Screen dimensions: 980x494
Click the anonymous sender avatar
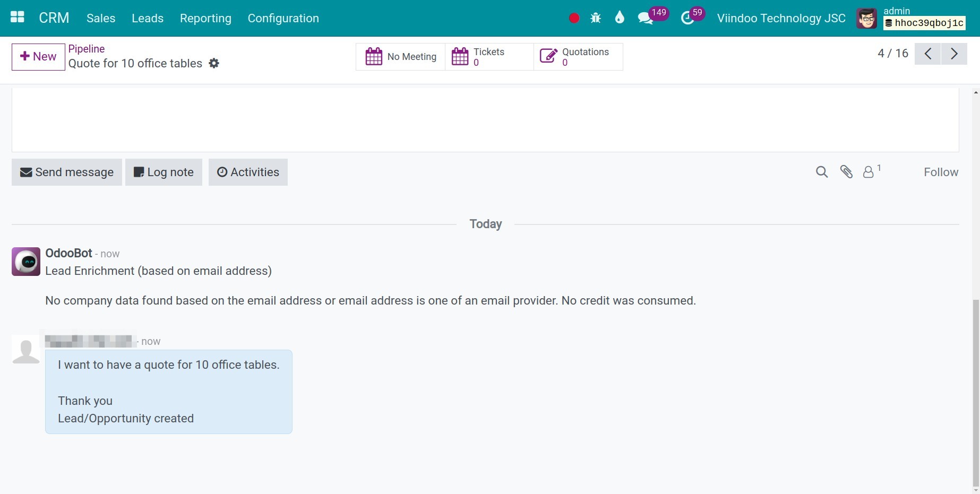[26, 349]
